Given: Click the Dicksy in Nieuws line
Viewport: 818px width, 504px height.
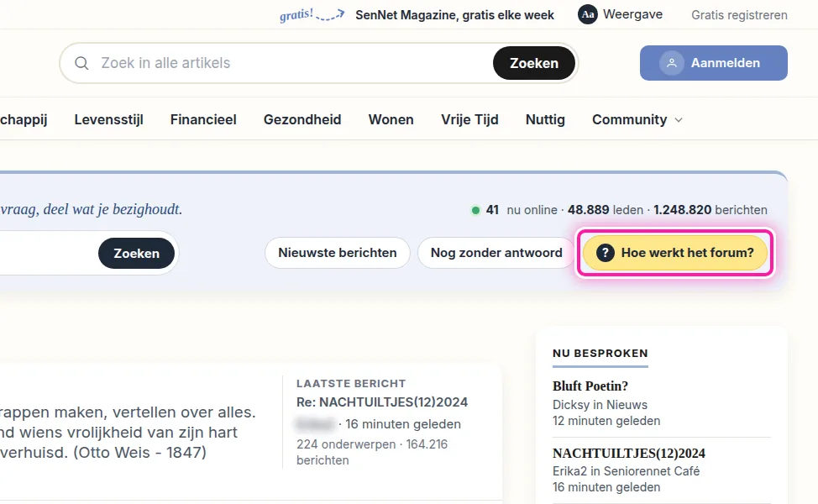Looking at the screenshot, I should pos(600,405).
